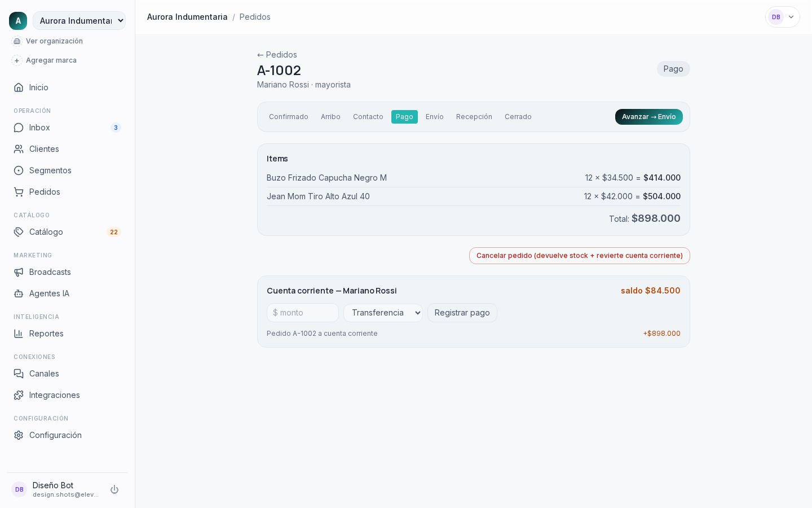The height and width of the screenshot is (508, 812).
Task: Click the +$898.000 ledger amount
Action: coord(662,334)
